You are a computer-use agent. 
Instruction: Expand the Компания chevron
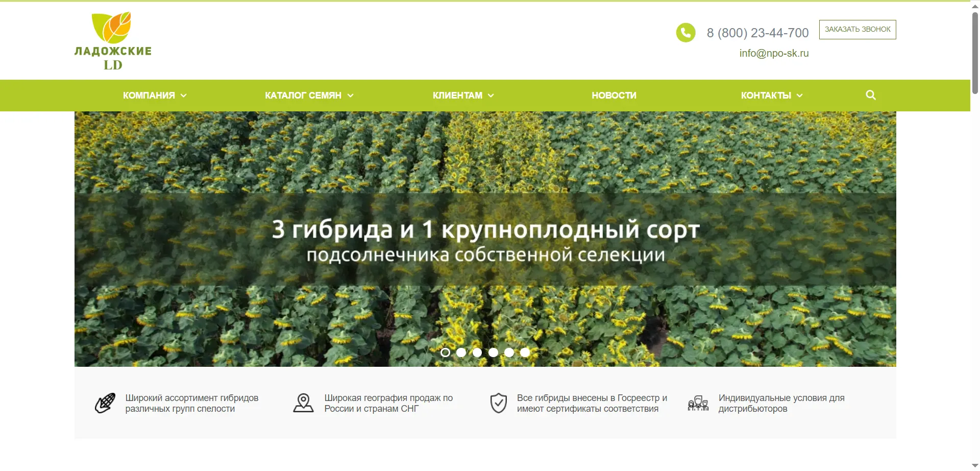coord(184,96)
